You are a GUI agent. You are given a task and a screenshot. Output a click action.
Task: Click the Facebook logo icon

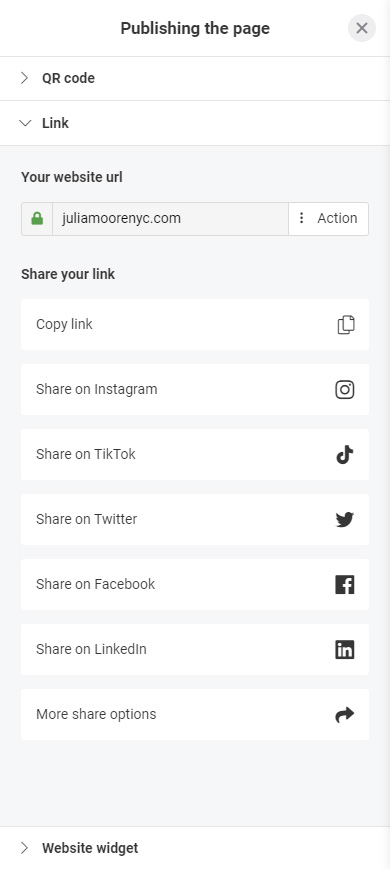pyautogui.click(x=345, y=584)
